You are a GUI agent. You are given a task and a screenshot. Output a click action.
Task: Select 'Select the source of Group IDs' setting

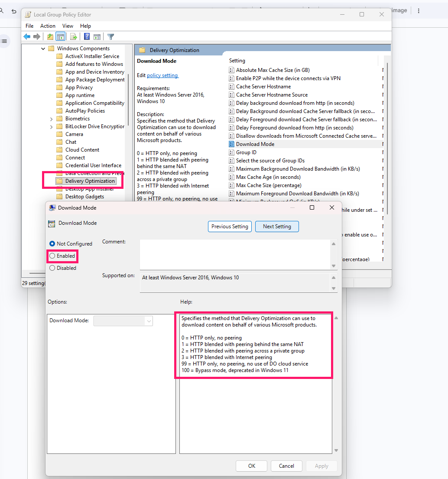[x=270, y=160]
